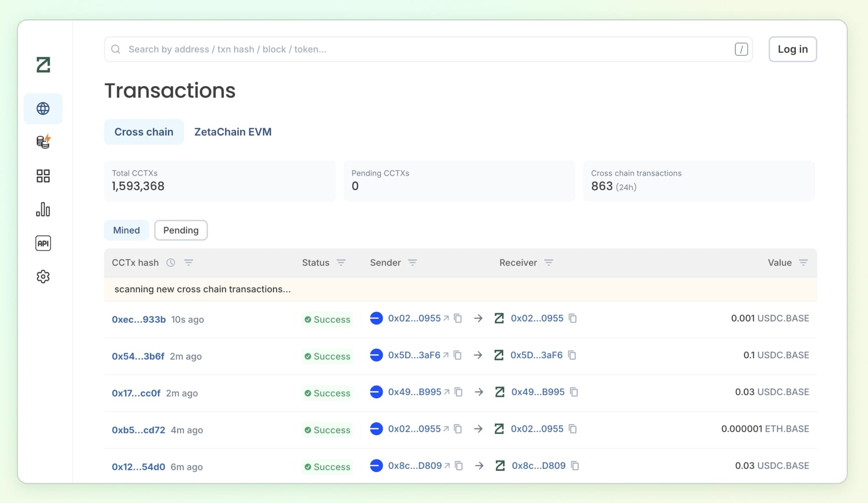This screenshot has width=868, height=503.
Task: Click the Cross chain transactions 863 card
Action: (x=699, y=181)
